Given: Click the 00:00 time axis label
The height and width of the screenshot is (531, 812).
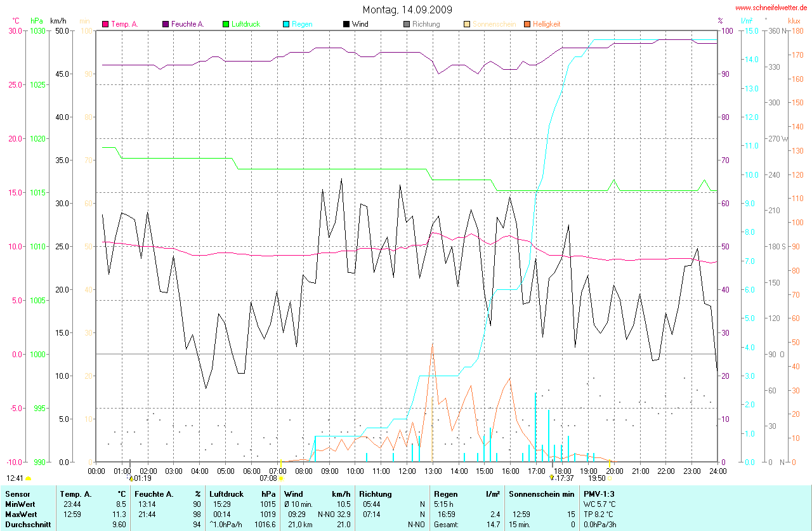Looking at the screenshot, I should pyautogui.click(x=96, y=471).
